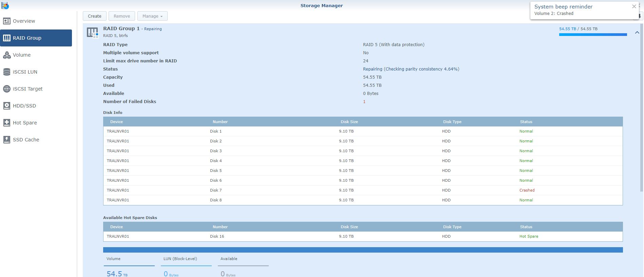Click the Hot Spare plus icon
The image size is (644, 277).
(x=7, y=123)
